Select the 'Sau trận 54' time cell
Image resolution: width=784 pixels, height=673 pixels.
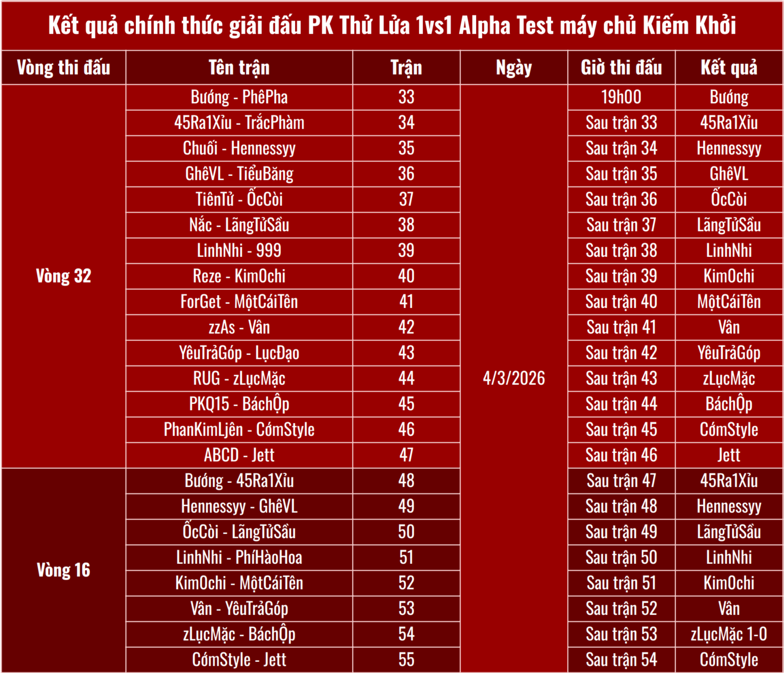click(621, 660)
